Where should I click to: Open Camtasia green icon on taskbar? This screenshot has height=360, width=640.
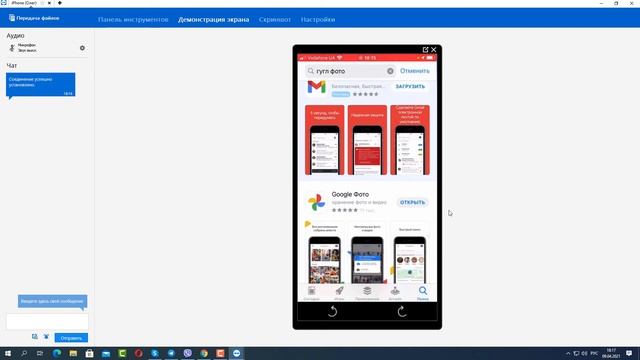point(122,353)
